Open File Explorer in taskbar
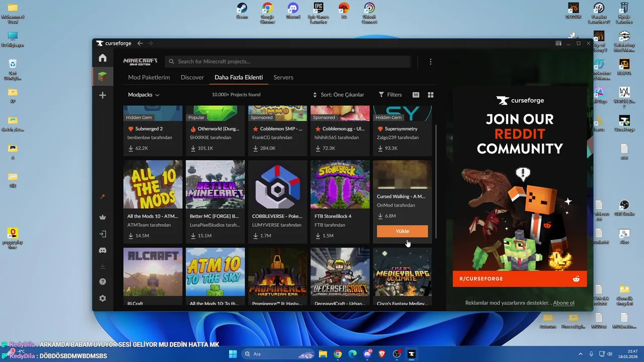This screenshot has height=362, width=644. (x=323, y=354)
